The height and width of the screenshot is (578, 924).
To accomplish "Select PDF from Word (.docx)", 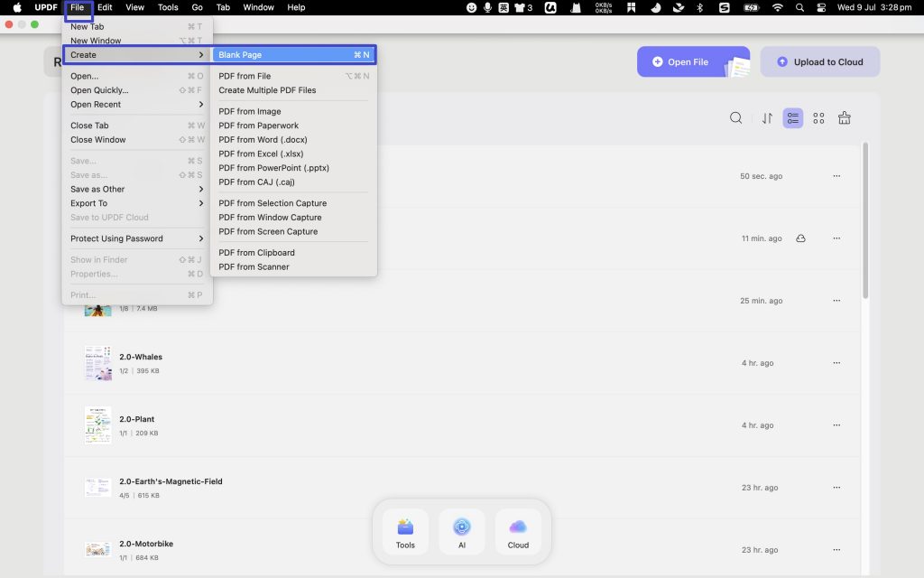I will [293, 140].
